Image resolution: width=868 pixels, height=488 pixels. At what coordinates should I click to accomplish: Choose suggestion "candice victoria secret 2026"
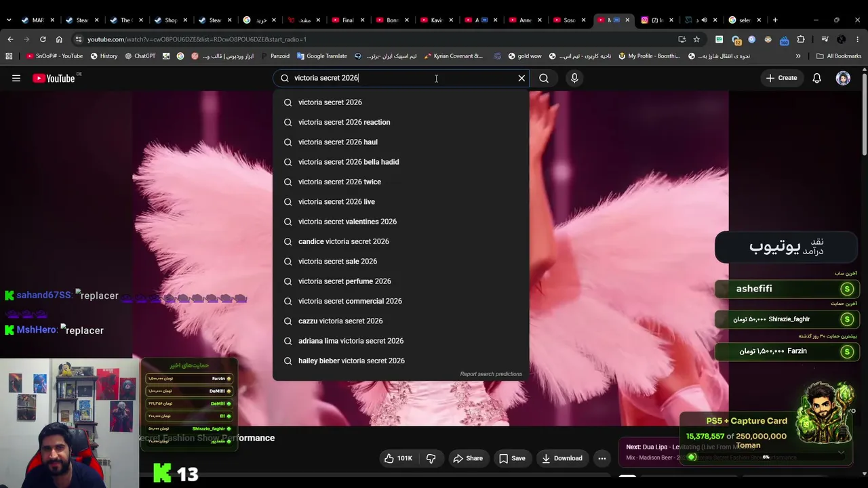pyautogui.click(x=401, y=241)
